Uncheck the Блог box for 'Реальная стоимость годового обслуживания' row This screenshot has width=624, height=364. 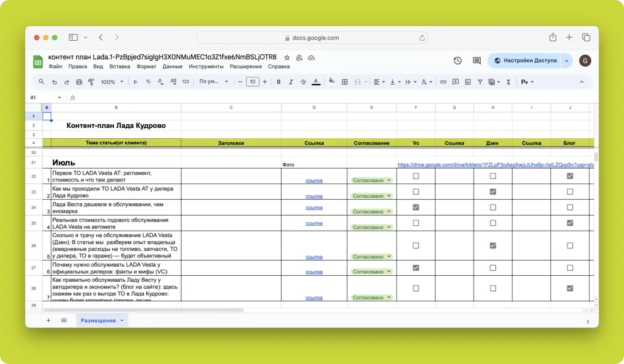[x=570, y=223]
